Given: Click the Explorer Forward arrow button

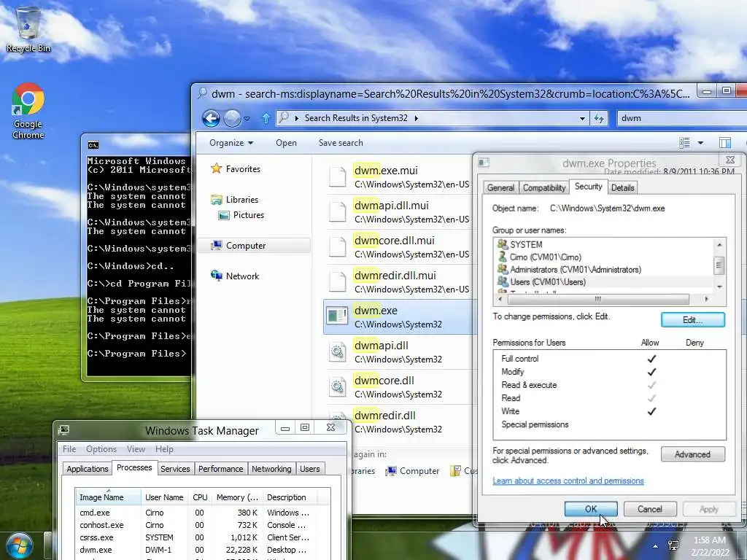Looking at the screenshot, I should (x=232, y=118).
